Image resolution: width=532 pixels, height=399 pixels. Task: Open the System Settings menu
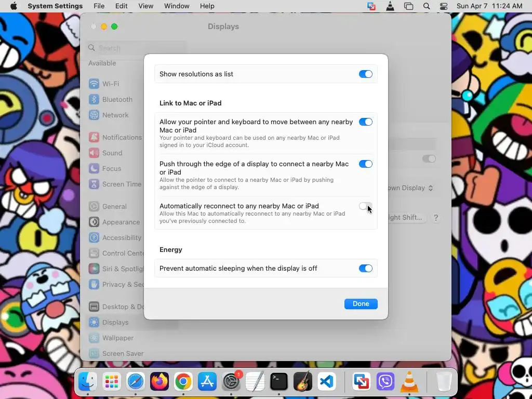55,6
